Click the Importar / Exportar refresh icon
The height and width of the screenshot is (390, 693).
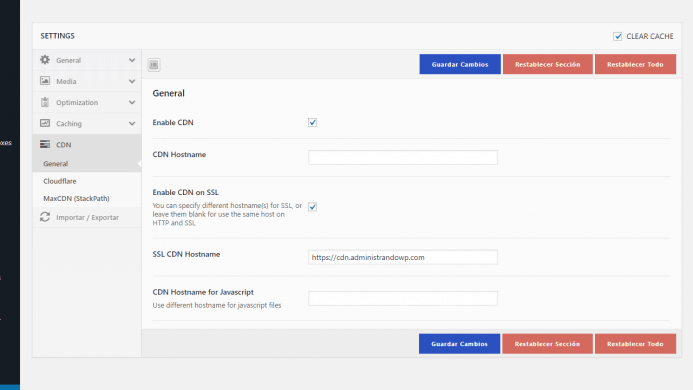click(x=45, y=217)
